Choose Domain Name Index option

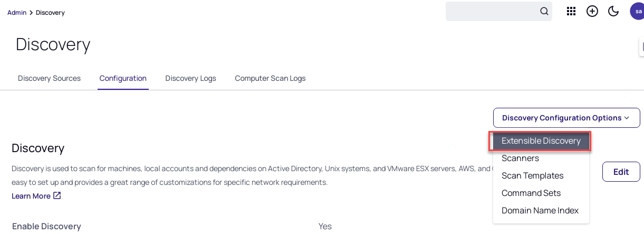tap(540, 210)
